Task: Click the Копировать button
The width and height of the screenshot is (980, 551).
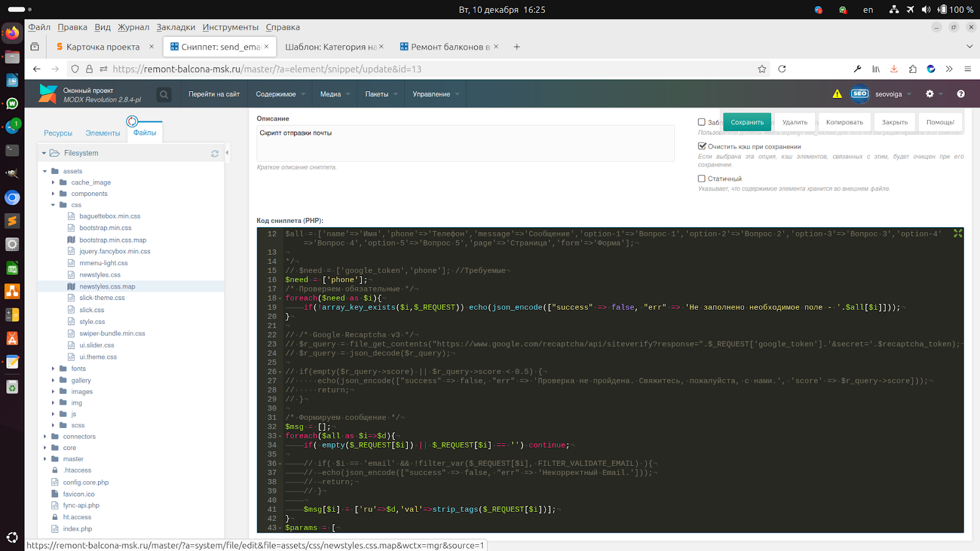Action: (x=845, y=122)
